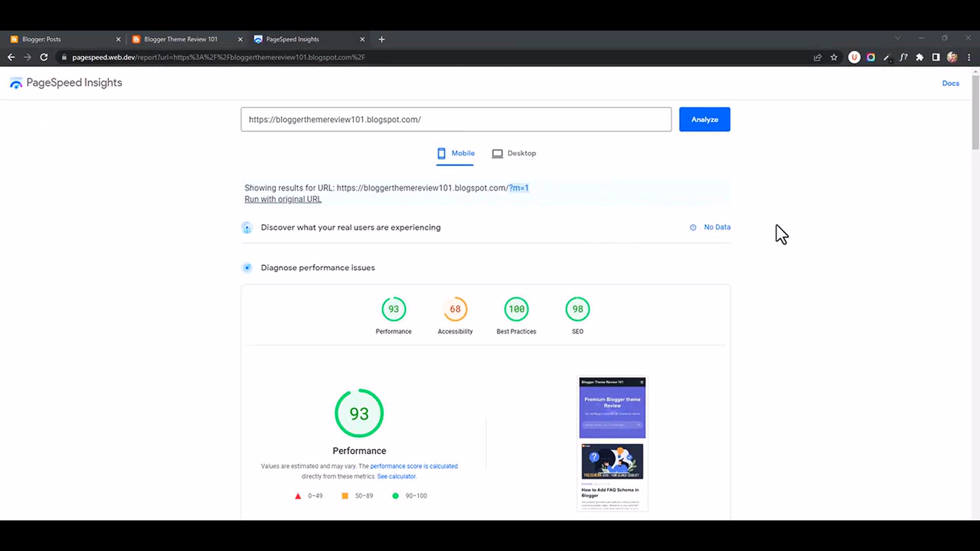
Task: Click the browser address bar
Action: point(434,57)
